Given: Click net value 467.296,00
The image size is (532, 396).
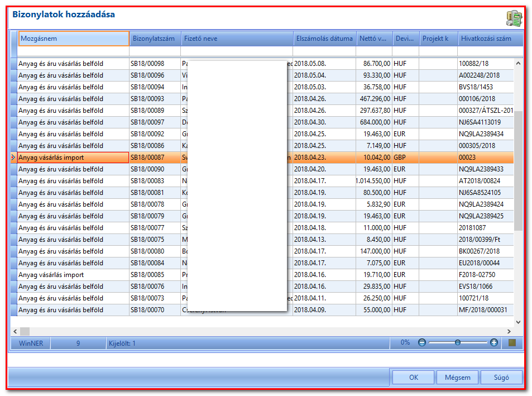Looking at the screenshot, I should coord(374,99).
